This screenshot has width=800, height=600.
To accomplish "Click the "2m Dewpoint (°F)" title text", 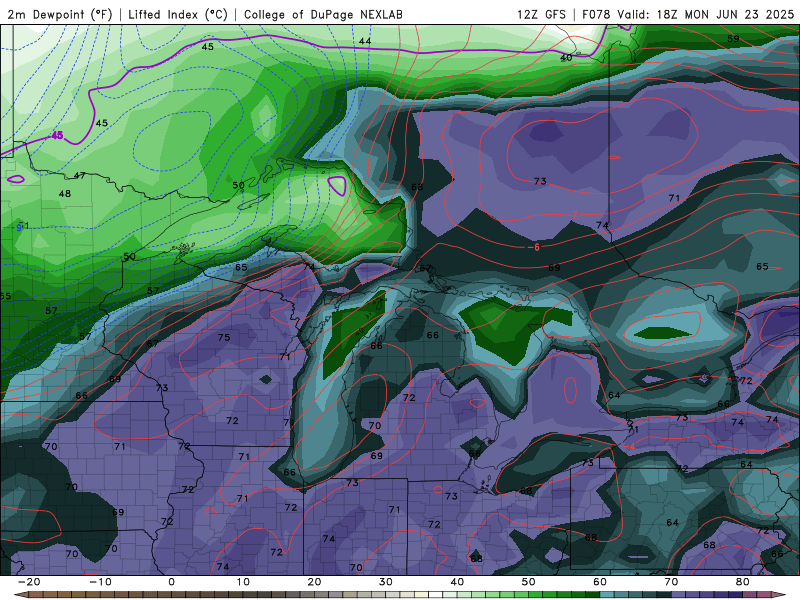I will click(60, 14).
